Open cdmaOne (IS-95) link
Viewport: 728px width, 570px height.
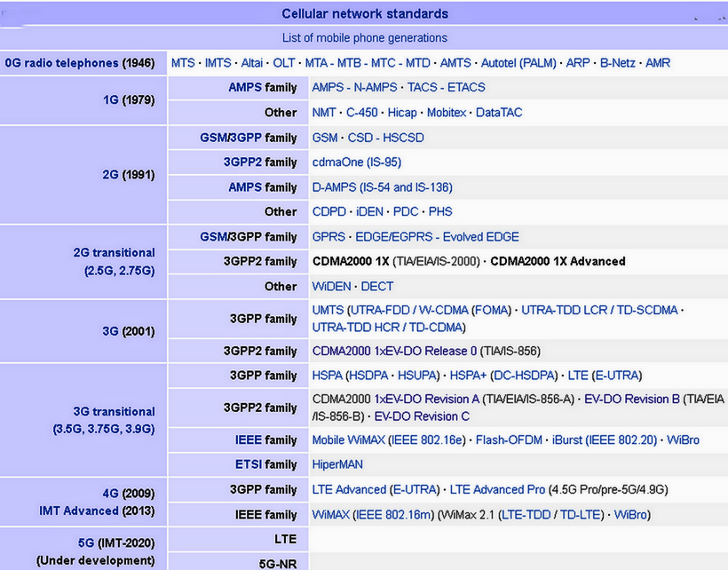[x=356, y=162]
